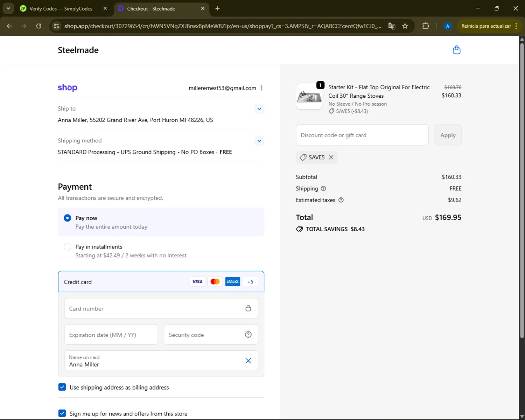Click the struck-through $168.76 original price
Viewport: 525px width, 420px height.
(x=453, y=87)
